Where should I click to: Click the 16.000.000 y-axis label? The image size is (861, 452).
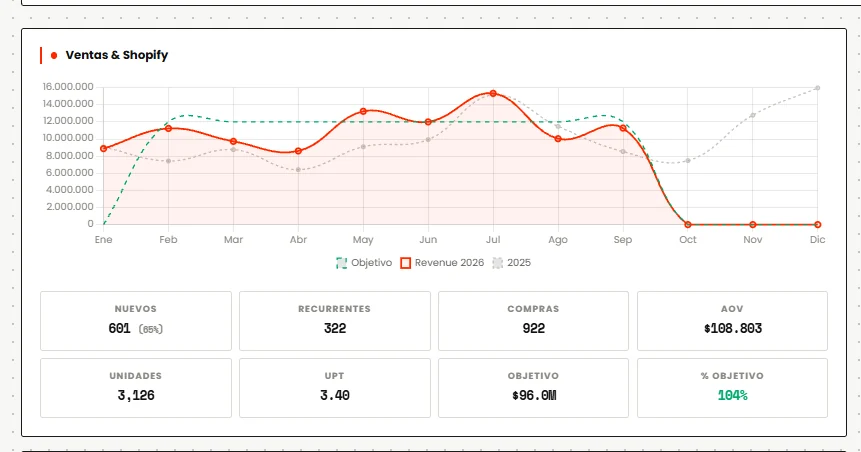coord(68,87)
